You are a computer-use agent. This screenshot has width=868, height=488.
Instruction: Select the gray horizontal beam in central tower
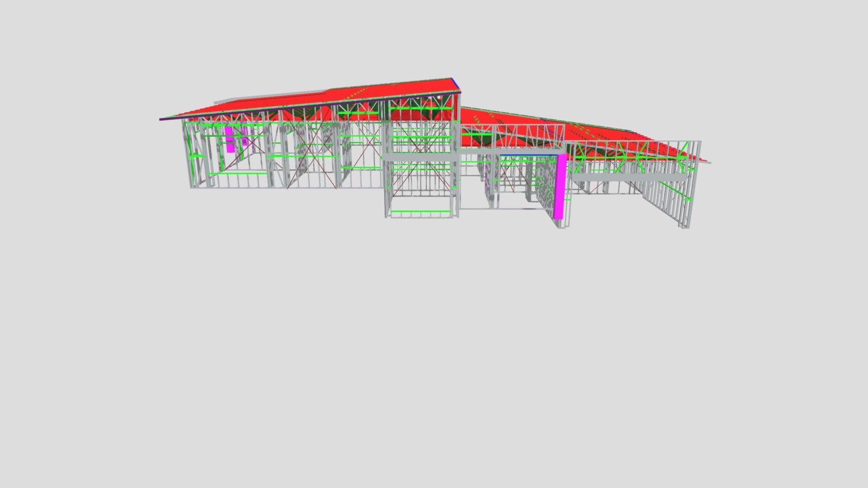point(420,157)
